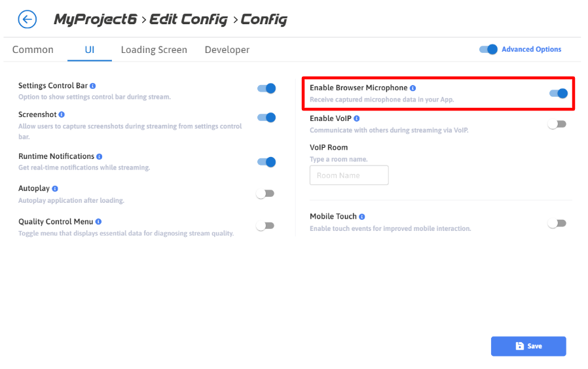This screenshot has width=588, height=369.
Task: Open the Developer tab
Action: point(227,50)
